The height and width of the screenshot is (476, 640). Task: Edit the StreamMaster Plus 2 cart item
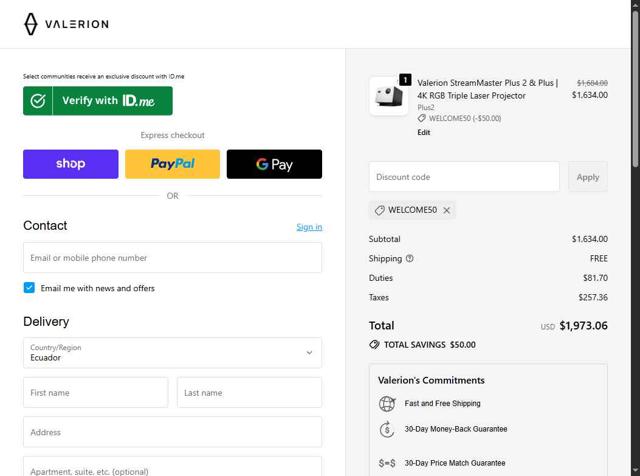[x=424, y=132]
